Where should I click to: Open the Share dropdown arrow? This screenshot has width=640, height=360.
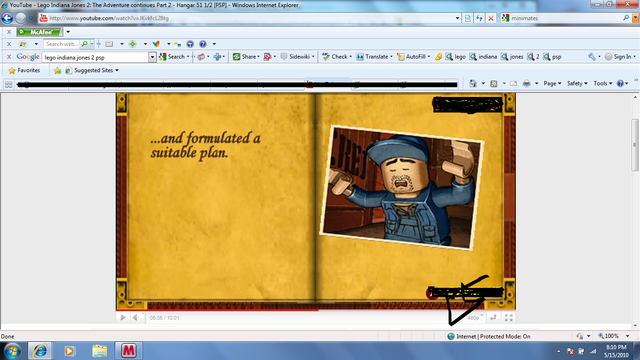tap(258, 57)
